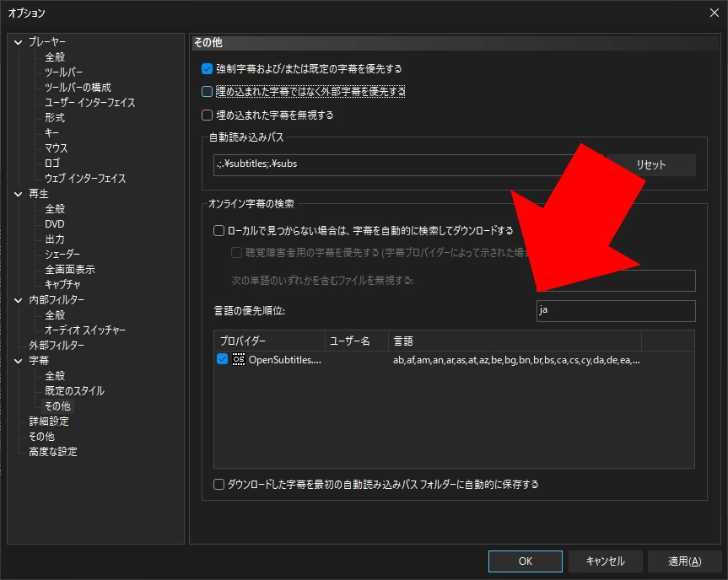
Task: Open 高度な設定 page
Action: coord(53,452)
